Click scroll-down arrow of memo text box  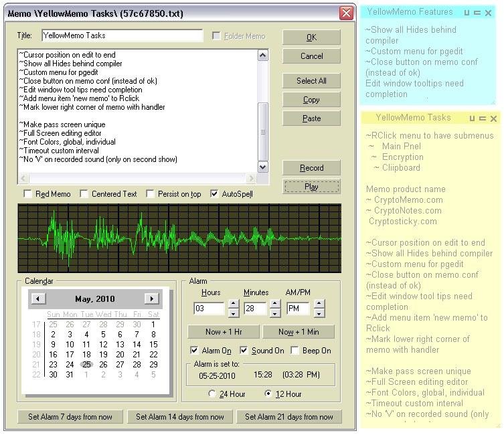[263, 167]
